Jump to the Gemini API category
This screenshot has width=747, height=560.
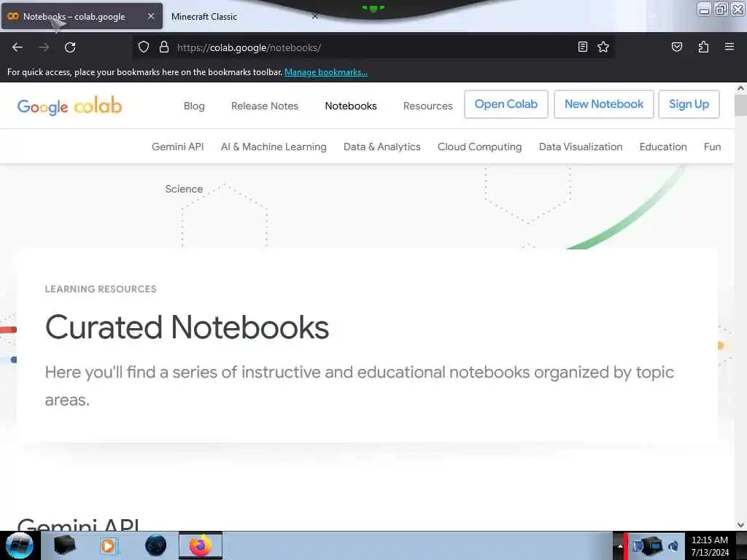click(x=178, y=147)
